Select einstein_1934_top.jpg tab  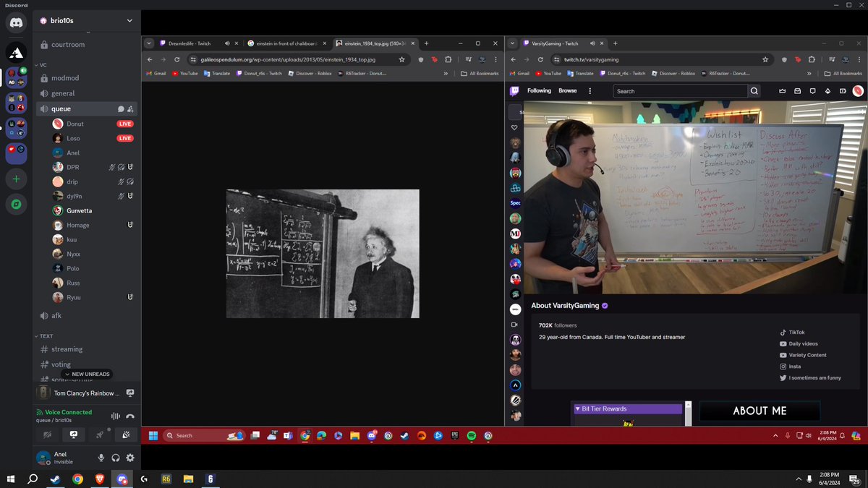[x=376, y=43]
